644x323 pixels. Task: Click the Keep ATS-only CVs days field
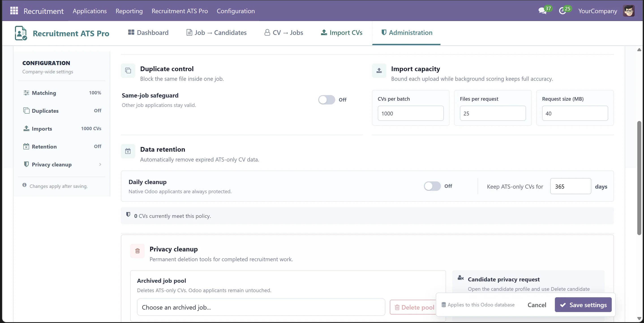[x=571, y=186]
